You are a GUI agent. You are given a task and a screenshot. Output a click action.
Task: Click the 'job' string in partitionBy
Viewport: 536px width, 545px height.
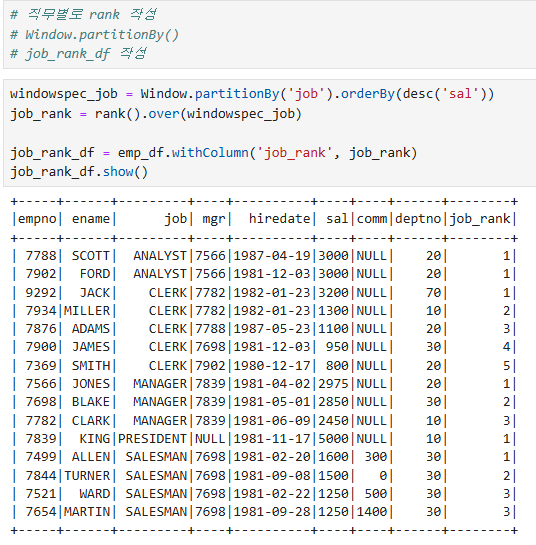(306, 93)
